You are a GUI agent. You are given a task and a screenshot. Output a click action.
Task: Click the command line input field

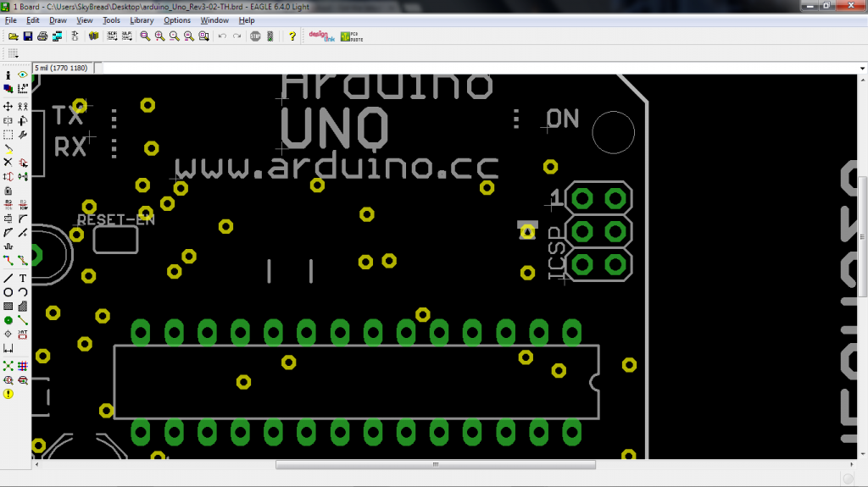click(x=480, y=68)
